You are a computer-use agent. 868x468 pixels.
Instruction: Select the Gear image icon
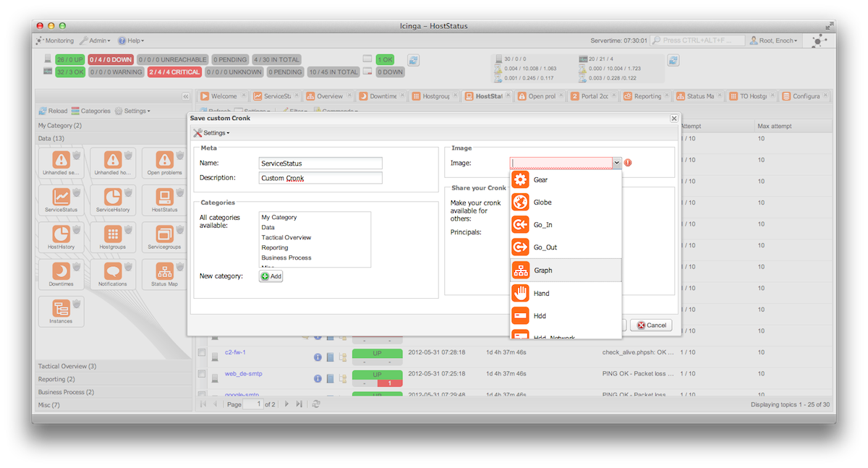(x=540, y=180)
